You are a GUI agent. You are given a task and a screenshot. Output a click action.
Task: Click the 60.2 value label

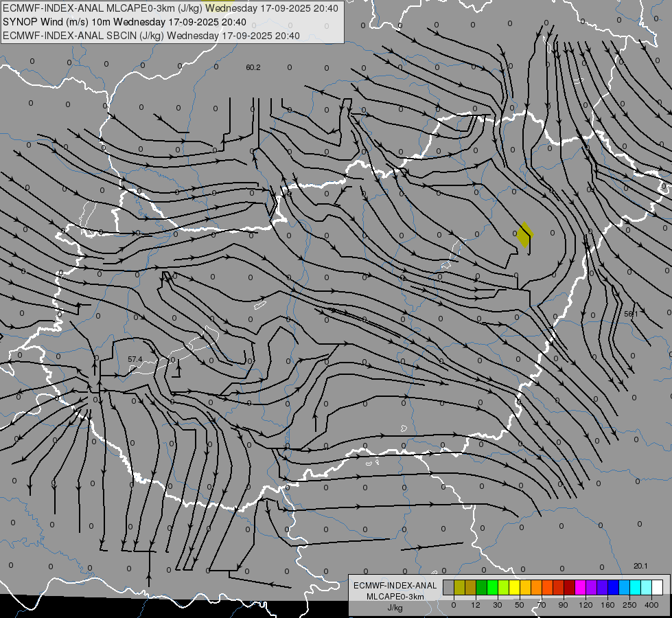253,67
